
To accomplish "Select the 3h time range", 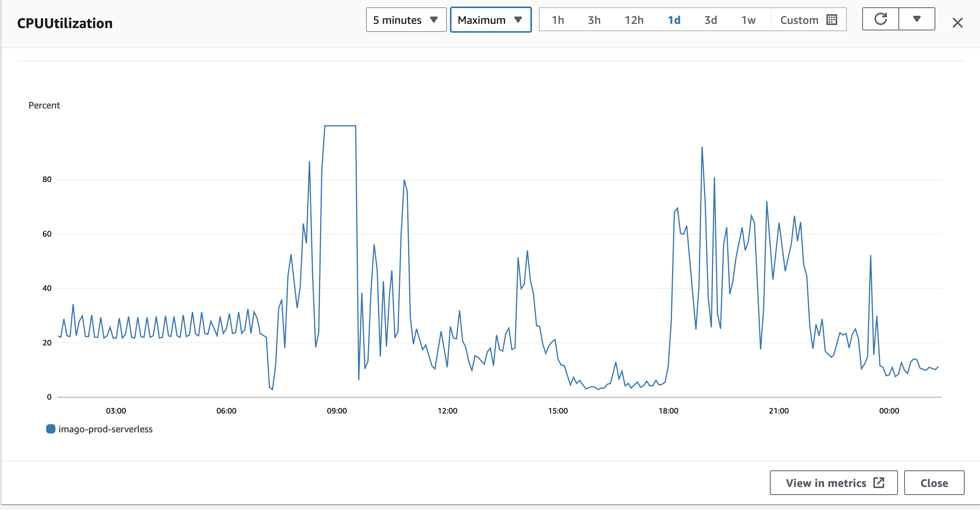I will click(594, 20).
